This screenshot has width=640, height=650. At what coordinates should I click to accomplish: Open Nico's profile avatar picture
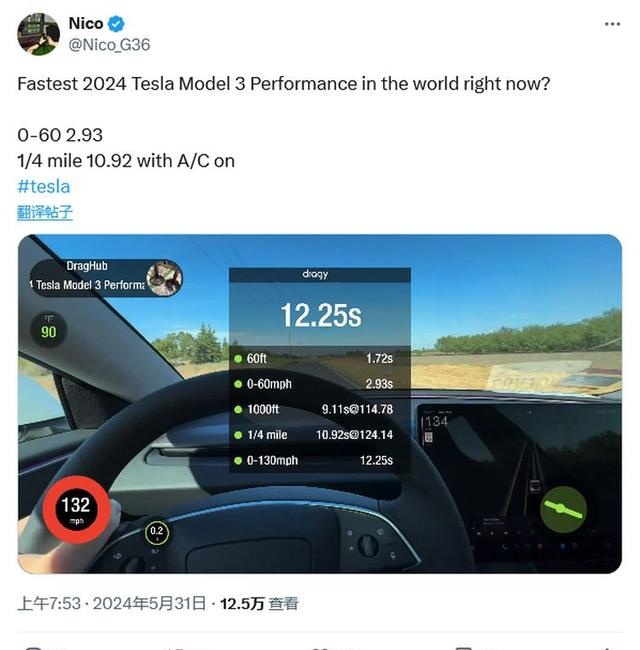(x=39, y=34)
